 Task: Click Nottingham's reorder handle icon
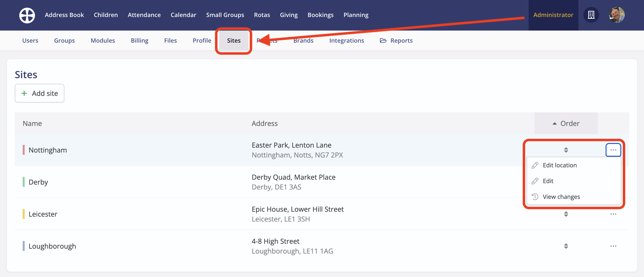coord(566,150)
